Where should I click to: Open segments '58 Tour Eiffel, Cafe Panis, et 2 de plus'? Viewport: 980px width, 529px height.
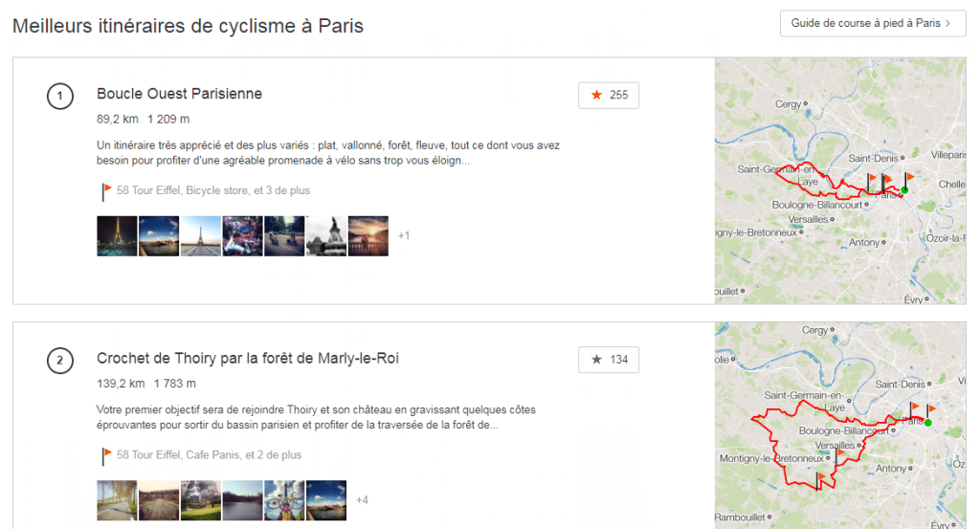(209, 455)
